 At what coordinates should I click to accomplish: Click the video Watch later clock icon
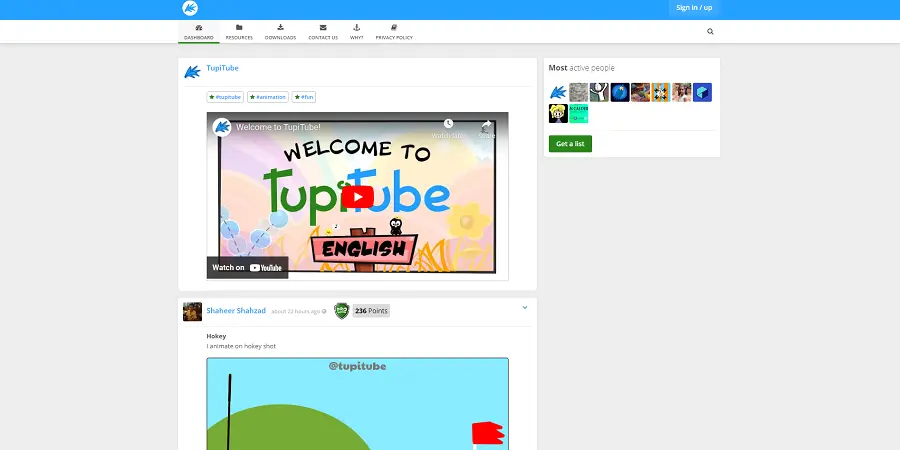click(448, 126)
